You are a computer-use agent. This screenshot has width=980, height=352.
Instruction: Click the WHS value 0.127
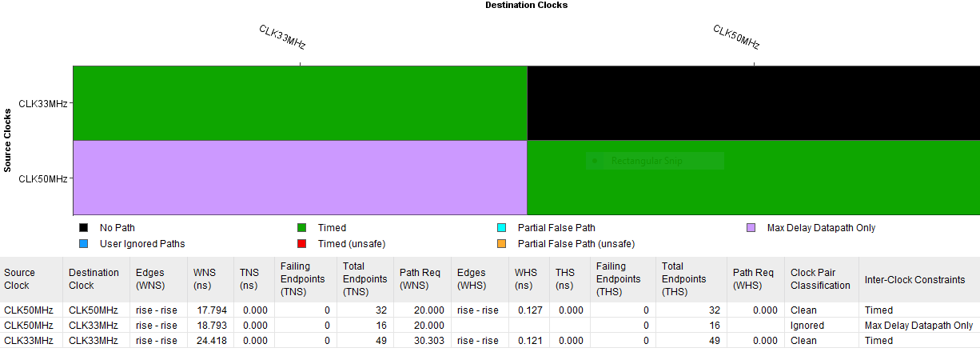[529, 310]
